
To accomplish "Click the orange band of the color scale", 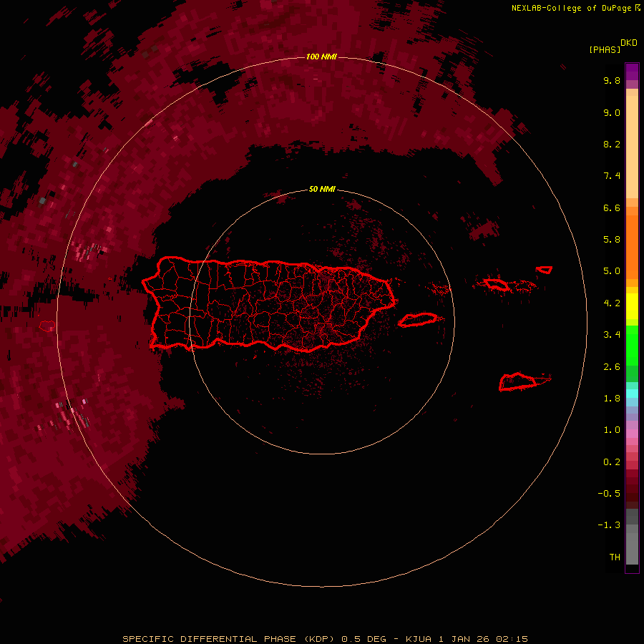I will (x=632, y=246).
